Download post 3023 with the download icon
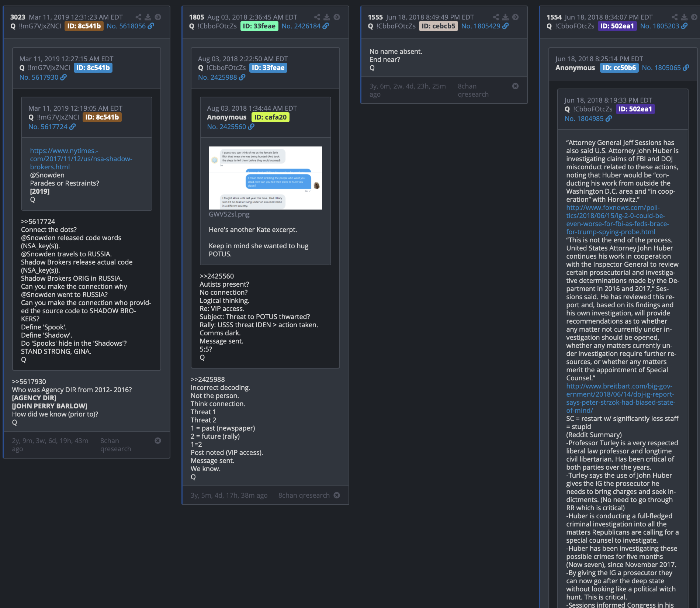The width and height of the screenshot is (700, 608). (x=148, y=17)
